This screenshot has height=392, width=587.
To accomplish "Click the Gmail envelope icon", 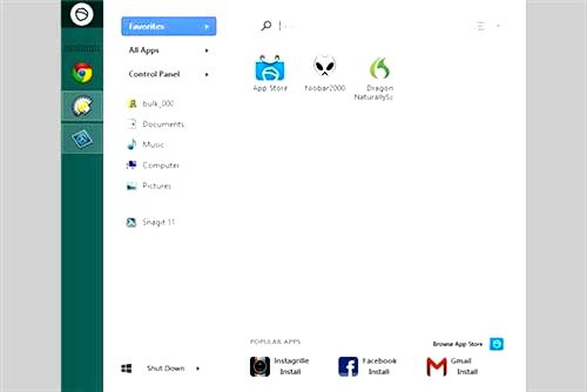I will click(436, 367).
